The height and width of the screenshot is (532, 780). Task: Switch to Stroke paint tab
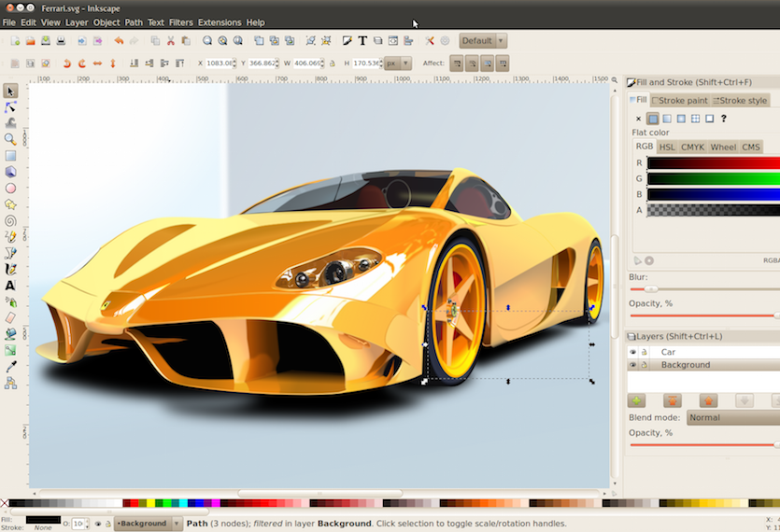pos(679,101)
